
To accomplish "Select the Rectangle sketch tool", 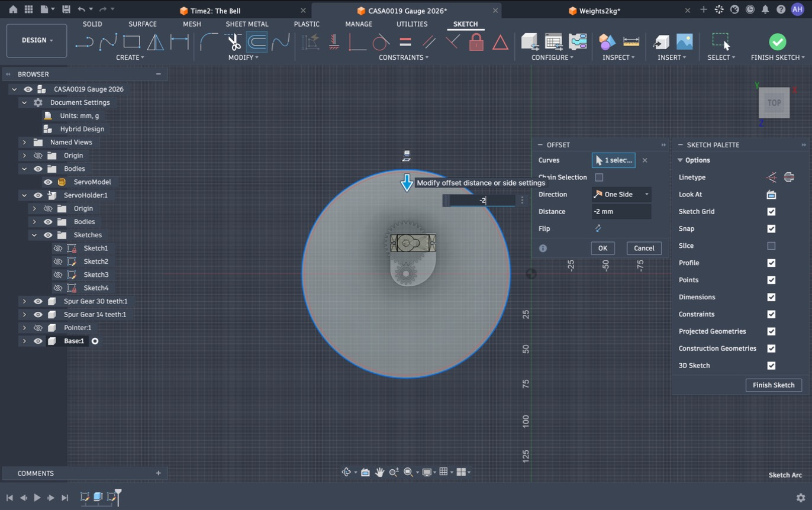I will pos(131,42).
